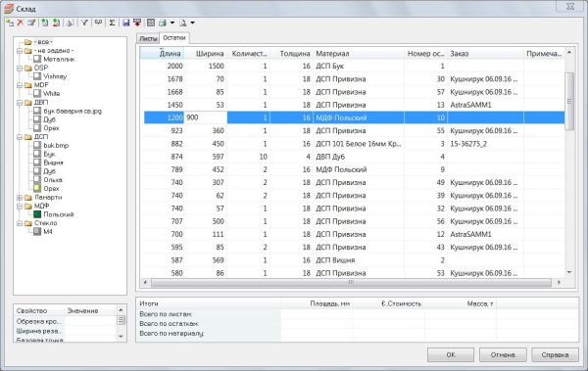Click the 'ДСП 101 Белое 16мм Кр..' cell

point(359,144)
